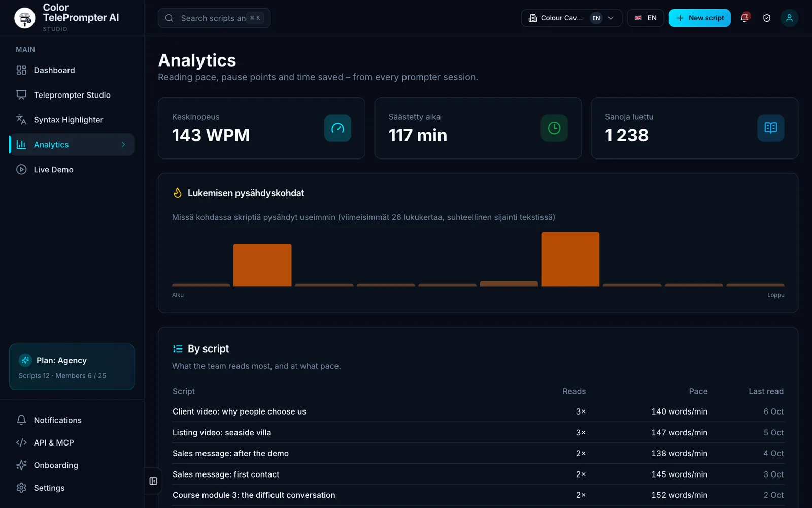The image size is (812, 508).
Task: Open Dashboard from the sidebar
Action: pyautogui.click(x=72, y=70)
